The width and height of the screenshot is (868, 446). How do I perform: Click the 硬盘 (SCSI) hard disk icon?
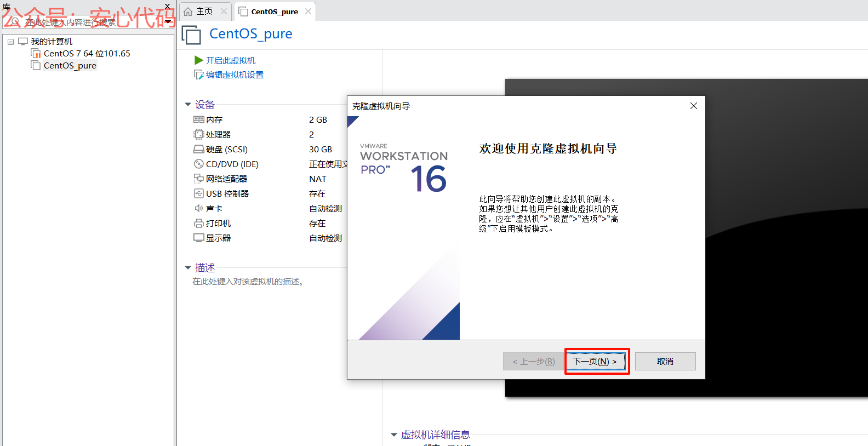199,149
